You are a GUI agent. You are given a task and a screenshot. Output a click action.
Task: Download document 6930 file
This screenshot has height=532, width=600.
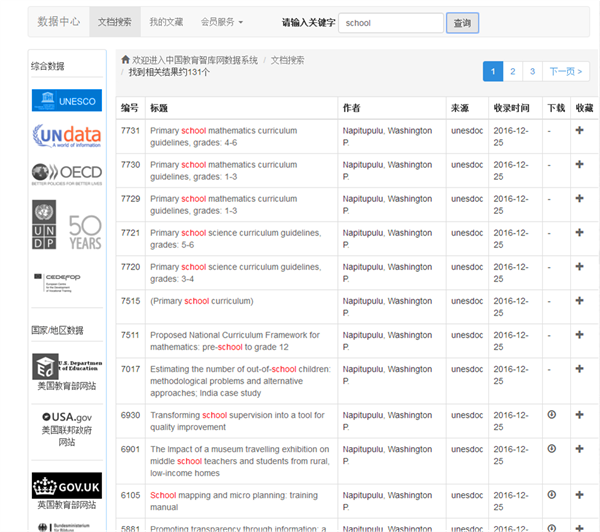(551, 415)
